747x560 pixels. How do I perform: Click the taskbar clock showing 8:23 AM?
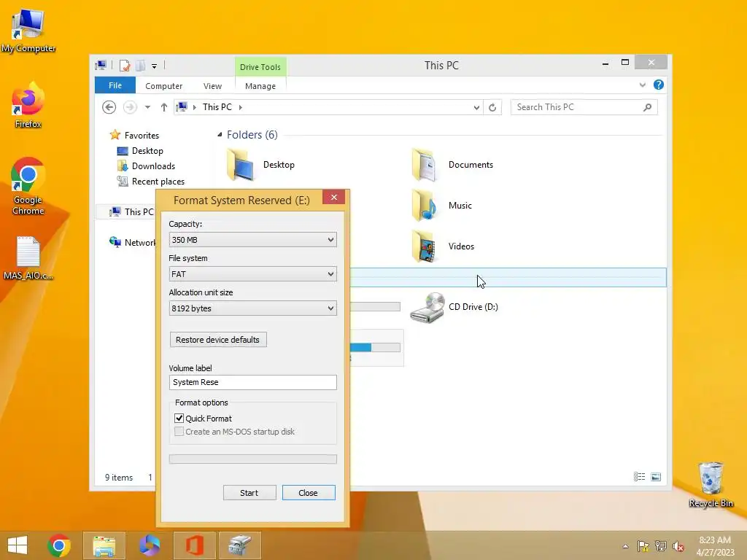pos(715,546)
